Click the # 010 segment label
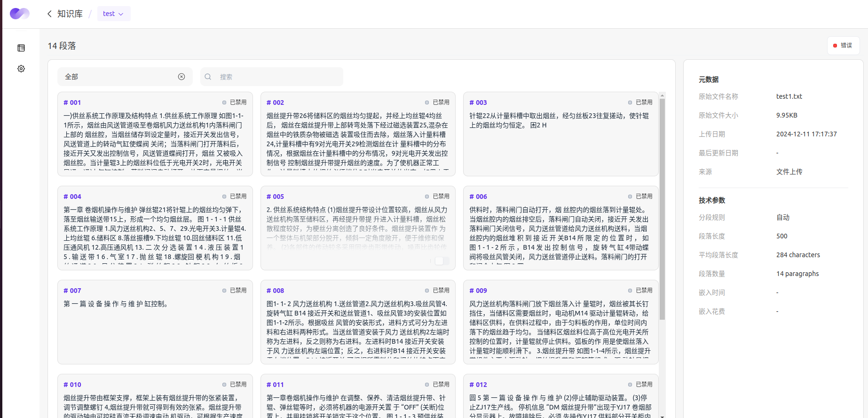The image size is (868, 418). [72, 385]
